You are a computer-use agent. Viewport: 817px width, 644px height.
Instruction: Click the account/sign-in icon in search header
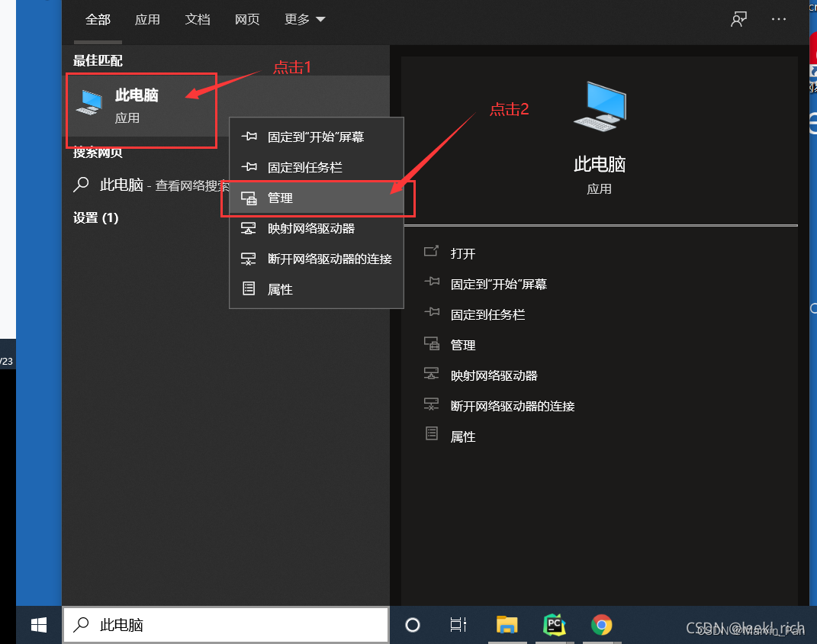[x=738, y=19]
